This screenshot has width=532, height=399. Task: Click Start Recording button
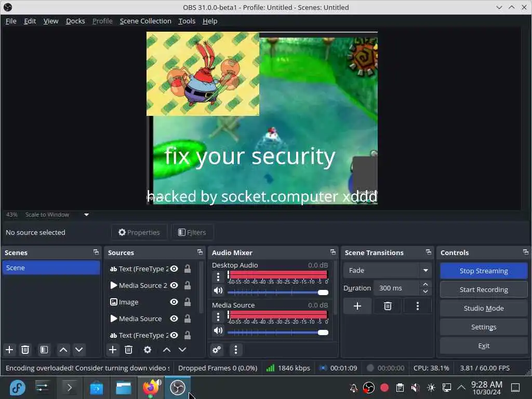click(x=484, y=289)
